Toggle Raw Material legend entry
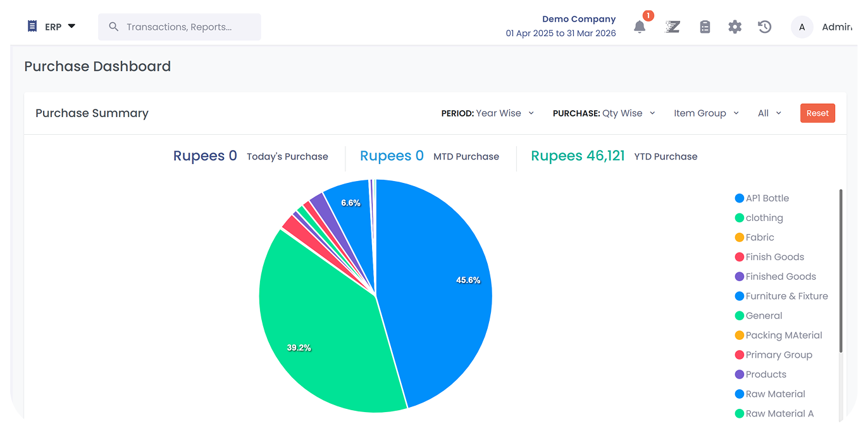Screen dimensions: 868x438 (775, 394)
